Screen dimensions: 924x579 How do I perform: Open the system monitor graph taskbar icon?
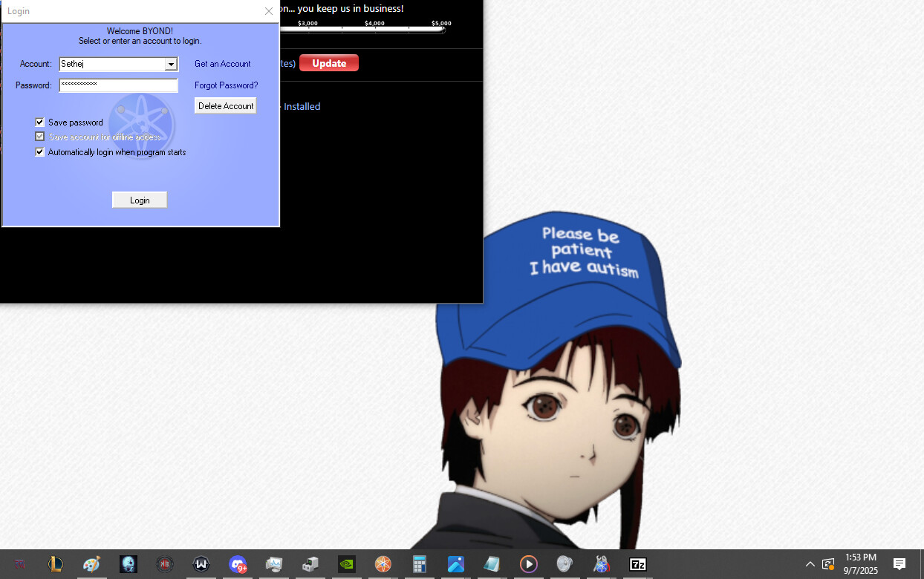[274, 564]
